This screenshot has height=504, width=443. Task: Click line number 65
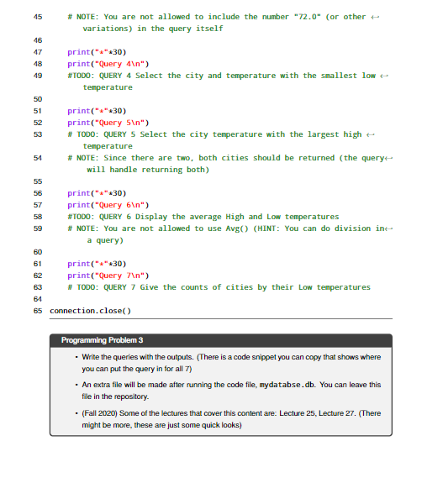(38, 311)
